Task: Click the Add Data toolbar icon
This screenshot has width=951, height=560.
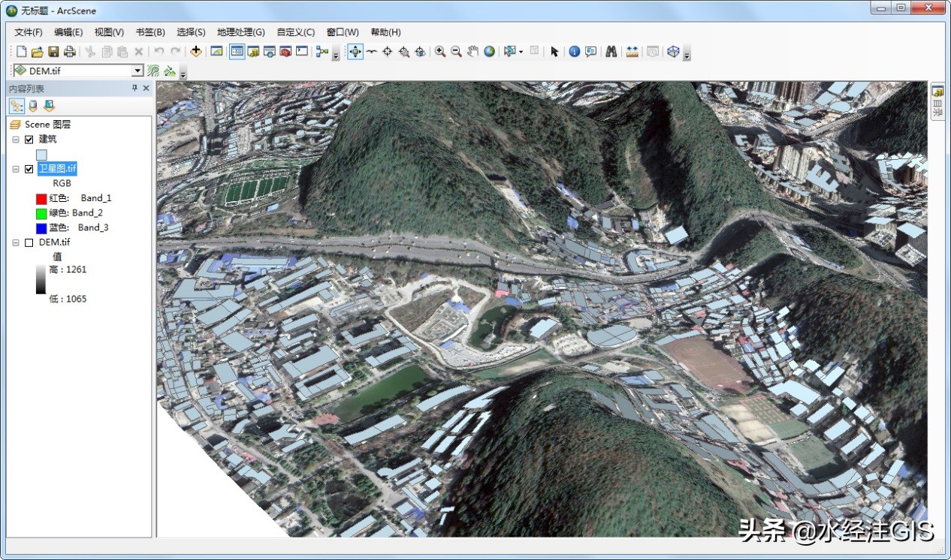Action: tap(196, 52)
